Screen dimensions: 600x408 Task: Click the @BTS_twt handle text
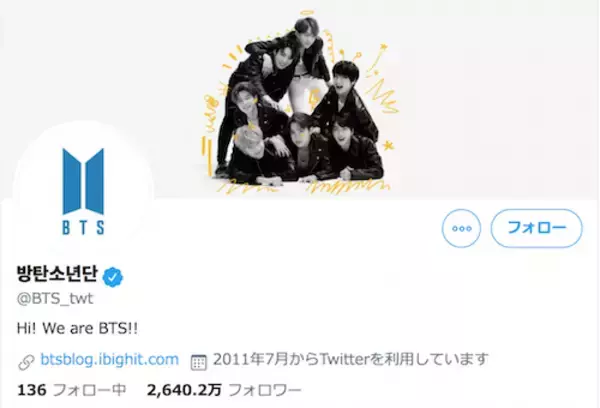55,299
